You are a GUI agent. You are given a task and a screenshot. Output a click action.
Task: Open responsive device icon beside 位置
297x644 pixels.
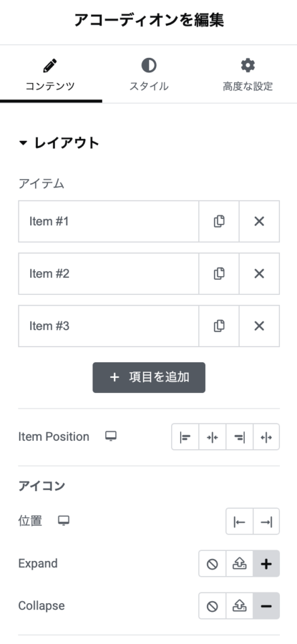64,521
